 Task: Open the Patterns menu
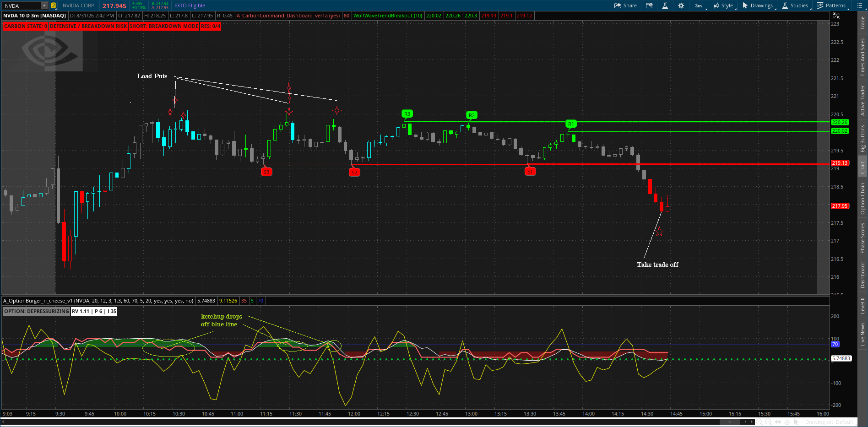pyautogui.click(x=832, y=5)
